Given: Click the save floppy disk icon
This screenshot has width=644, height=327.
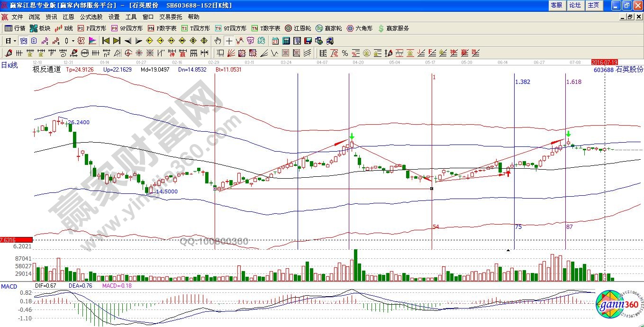Looking at the screenshot, I should tap(308, 41).
